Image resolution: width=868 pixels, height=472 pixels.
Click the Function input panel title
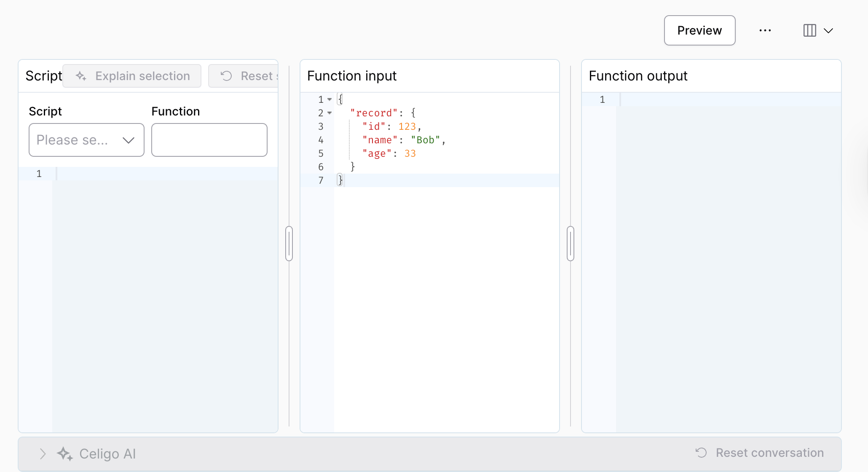coord(352,76)
